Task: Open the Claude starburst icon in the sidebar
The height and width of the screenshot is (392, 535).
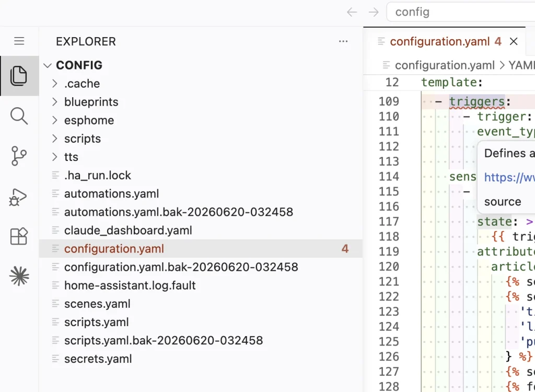Action: tap(19, 276)
